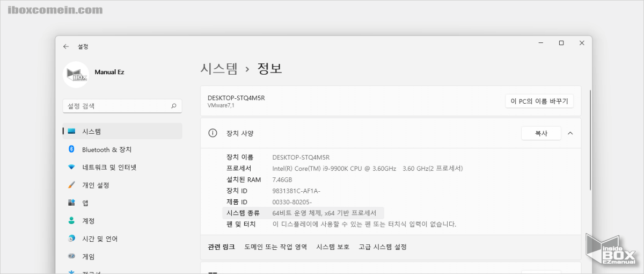The image size is (644, 274).
Task: Collapse the 장치 사양 section chevron
Action: [570, 133]
